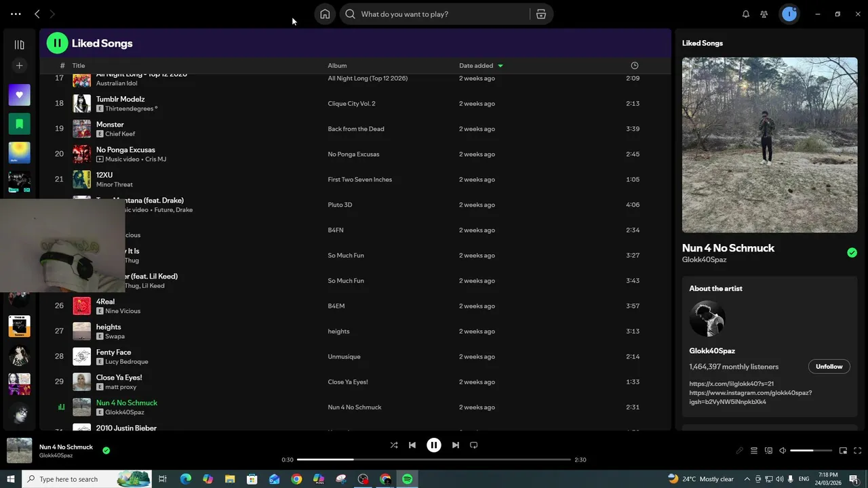This screenshot has width=868, height=488.
Task: Click the Nun 4 No Schmuck album cover in the side panel
Action: pyautogui.click(x=770, y=145)
